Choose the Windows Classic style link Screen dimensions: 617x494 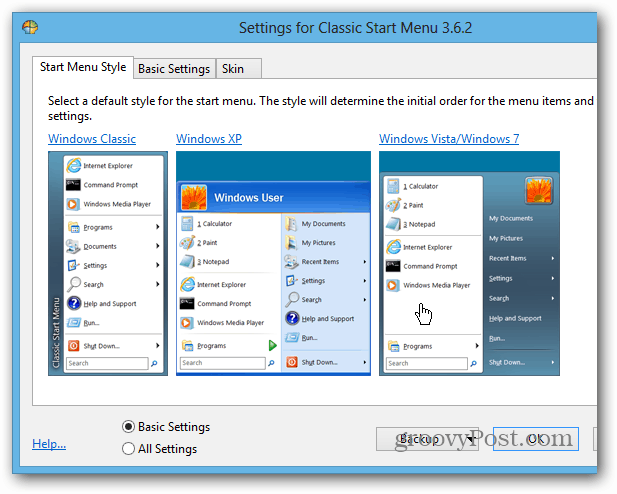[92, 139]
